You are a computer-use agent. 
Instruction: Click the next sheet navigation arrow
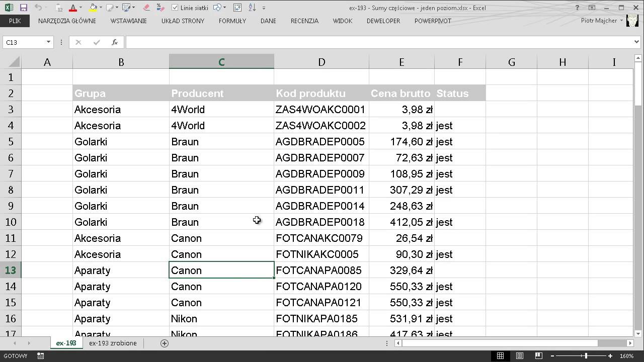(x=29, y=343)
